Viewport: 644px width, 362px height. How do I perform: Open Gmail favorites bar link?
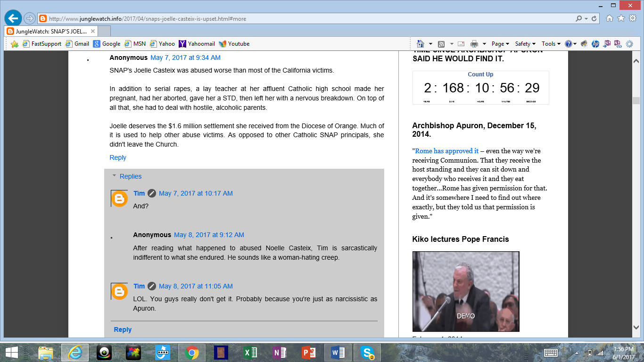coord(77,44)
